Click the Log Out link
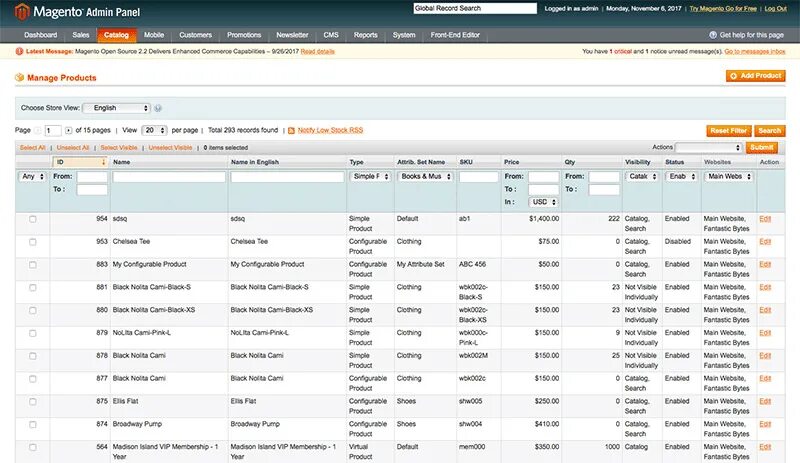This screenshot has width=800, height=463. [x=775, y=9]
